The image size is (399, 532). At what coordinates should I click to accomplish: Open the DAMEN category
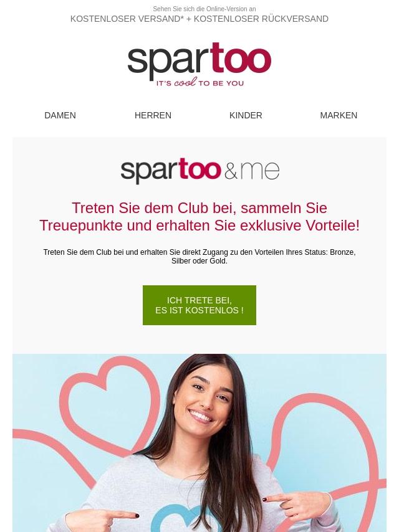tap(60, 115)
